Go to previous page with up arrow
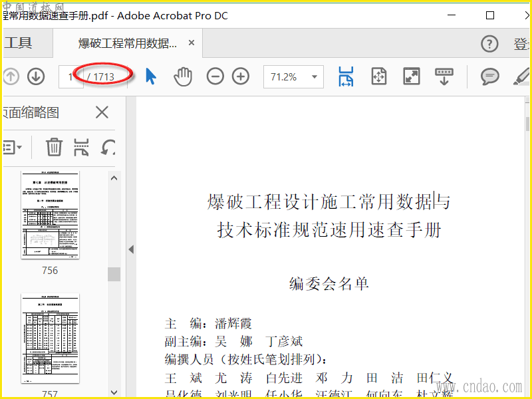532x399 pixels. pos(11,76)
